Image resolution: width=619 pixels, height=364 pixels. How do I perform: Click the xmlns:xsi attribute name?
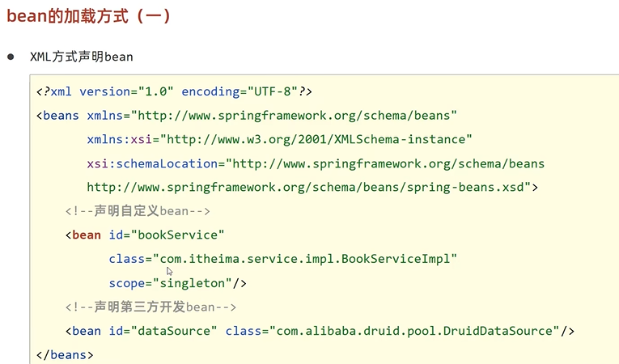click(x=116, y=140)
